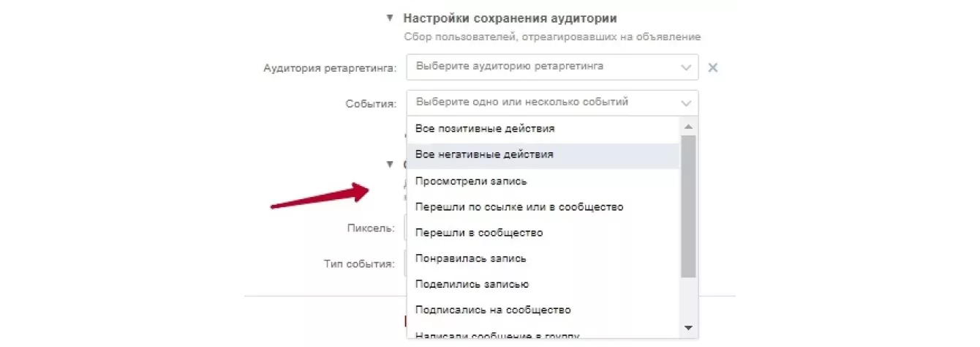
Task: Select Понравилась запись event option
Action: [x=471, y=258]
